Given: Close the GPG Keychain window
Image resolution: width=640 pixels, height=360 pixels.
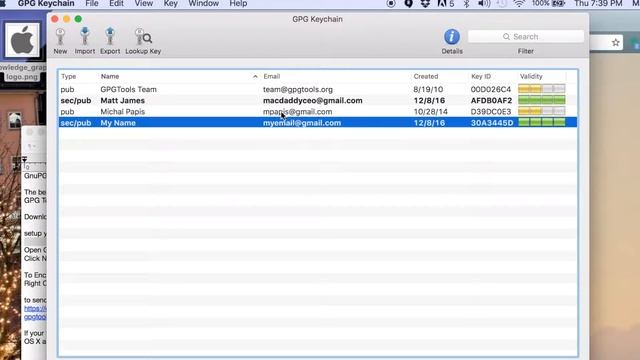Looking at the screenshot, I should click(55, 19).
